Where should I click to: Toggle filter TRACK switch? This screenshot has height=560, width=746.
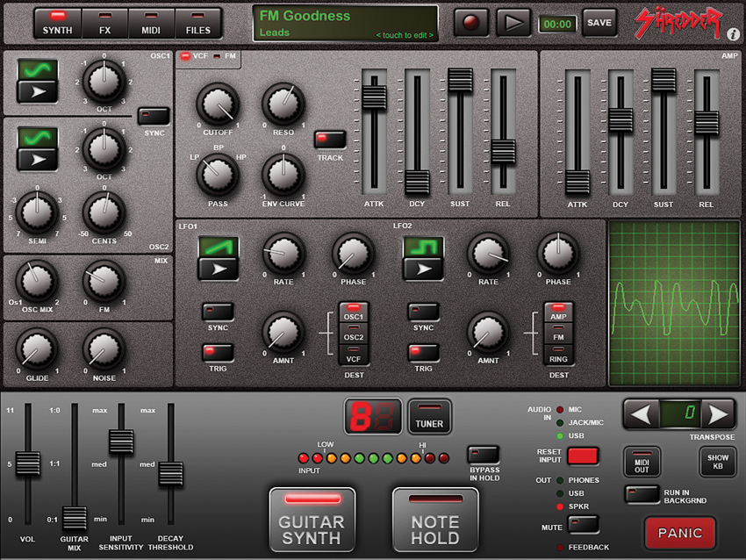[x=330, y=140]
